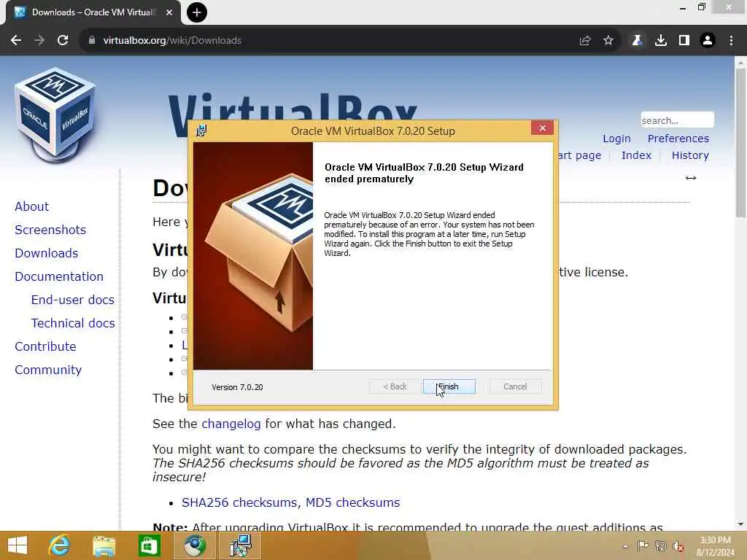Click the Cancel button in Setup wizard
The image size is (747, 560).
tap(515, 386)
